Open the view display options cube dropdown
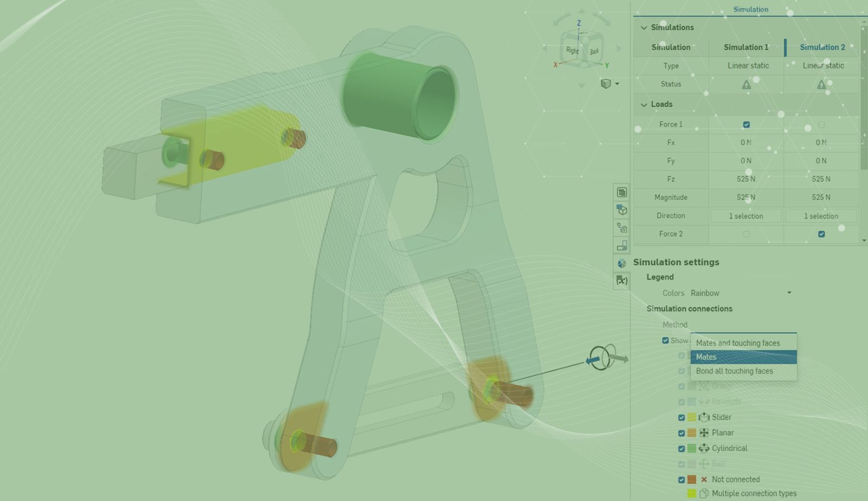 (609, 84)
